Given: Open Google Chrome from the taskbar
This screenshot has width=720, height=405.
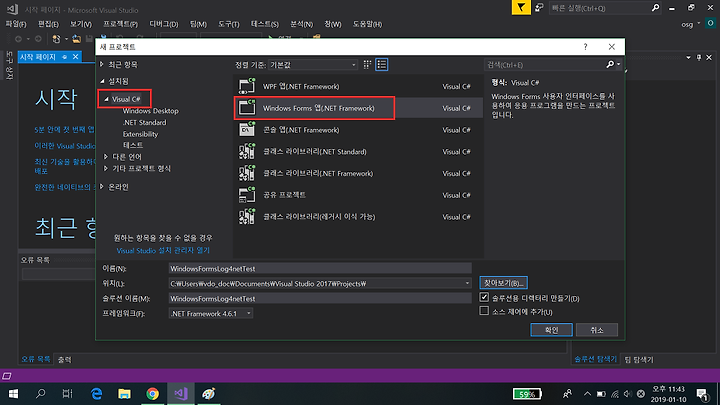Looking at the screenshot, I should [152, 394].
